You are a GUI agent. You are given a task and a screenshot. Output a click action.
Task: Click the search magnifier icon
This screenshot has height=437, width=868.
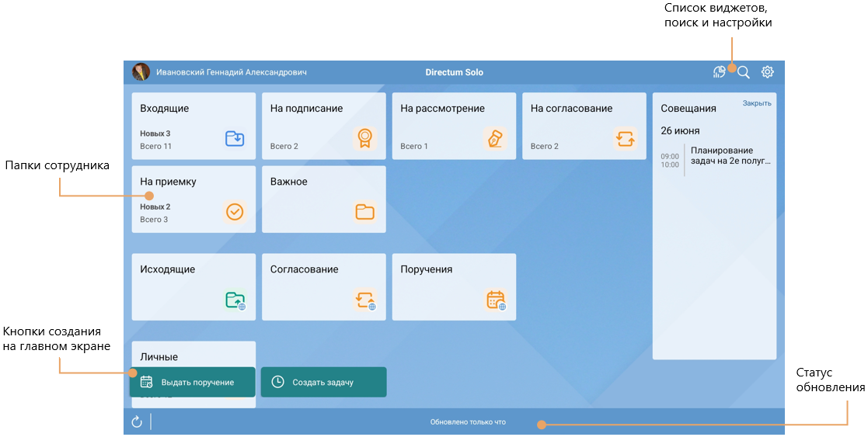coord(744,72)
